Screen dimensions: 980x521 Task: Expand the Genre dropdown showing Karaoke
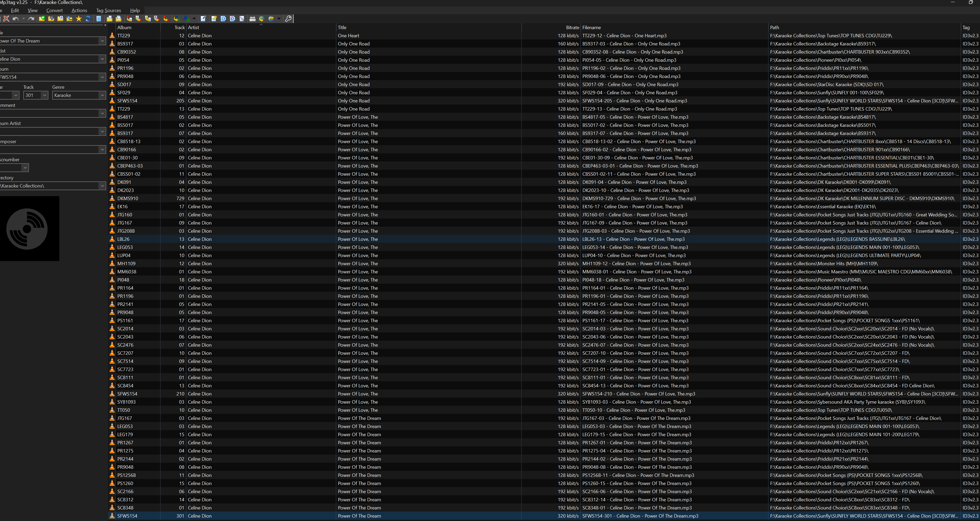pyautogui.click(x=102, y=95)
